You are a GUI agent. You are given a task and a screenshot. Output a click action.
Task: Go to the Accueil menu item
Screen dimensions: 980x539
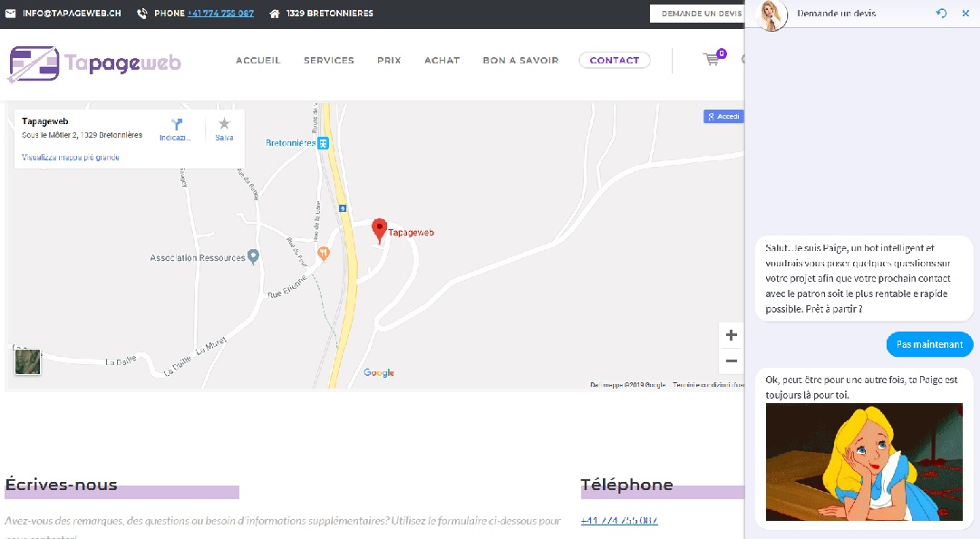258,60
